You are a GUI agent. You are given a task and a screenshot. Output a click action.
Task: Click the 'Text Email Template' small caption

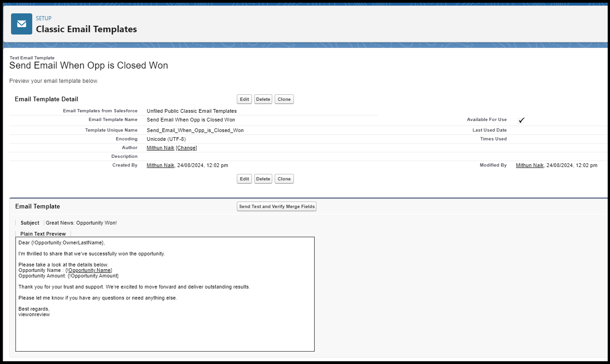tap(32, 58)
